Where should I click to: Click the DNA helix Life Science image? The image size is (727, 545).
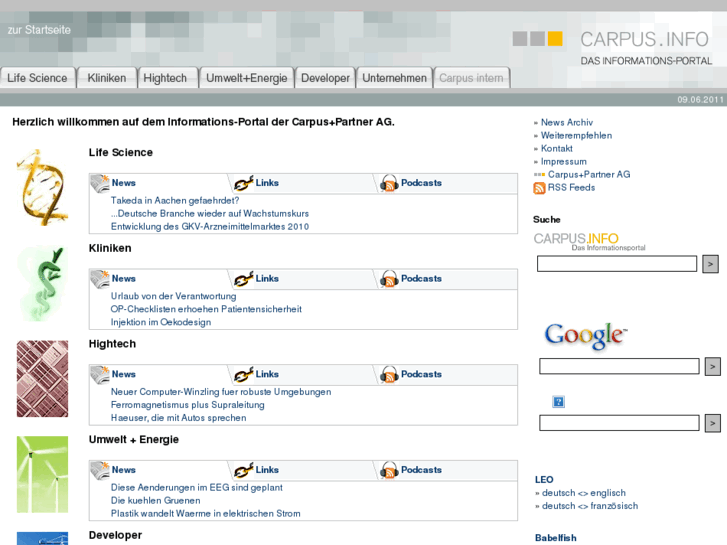[x=42, y=187]
